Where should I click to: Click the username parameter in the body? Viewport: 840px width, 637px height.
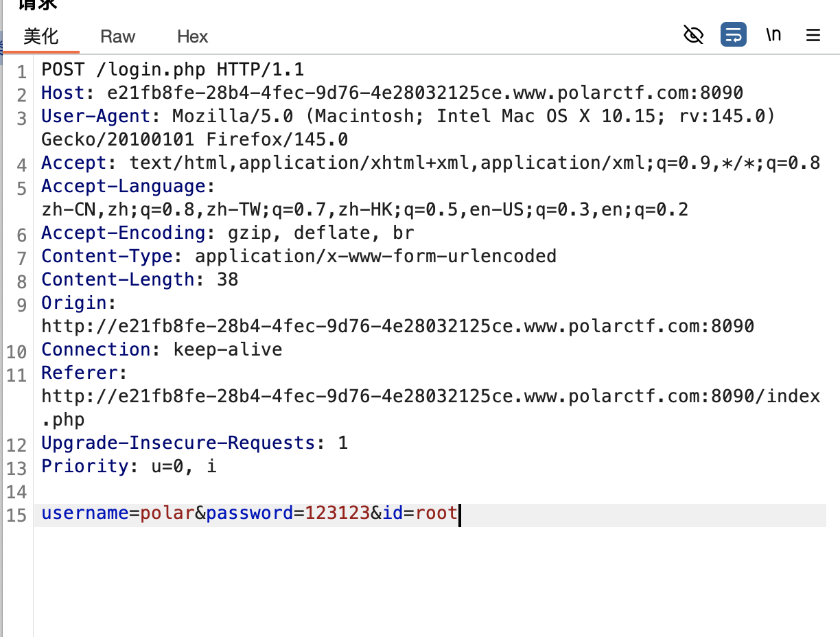(85, 513)
